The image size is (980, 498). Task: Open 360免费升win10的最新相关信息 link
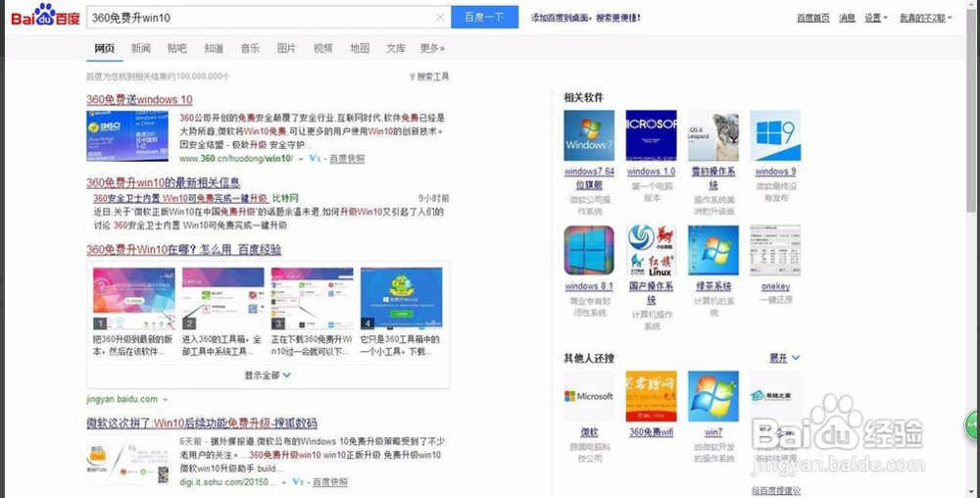click(x=163, y=182)
